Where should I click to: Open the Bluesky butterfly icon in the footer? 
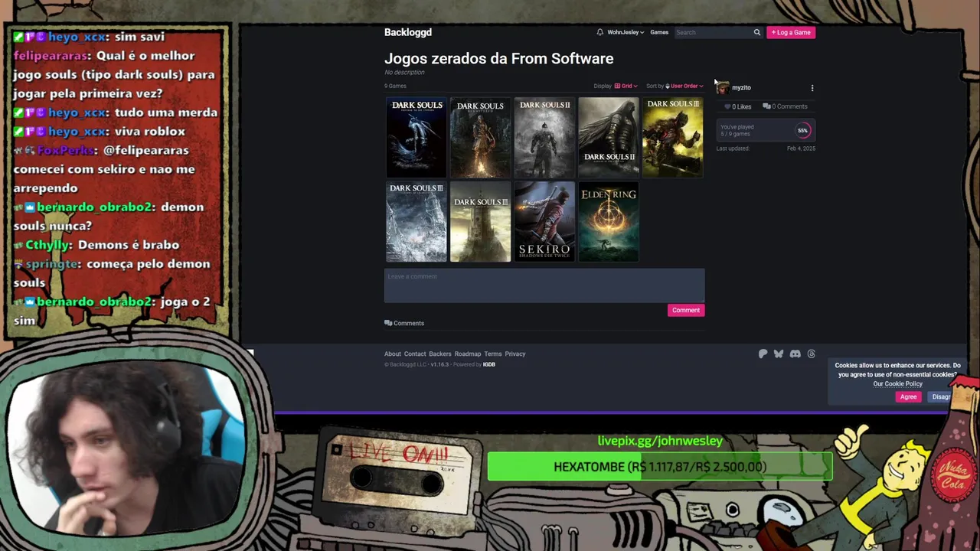click(x=779, y=354)
